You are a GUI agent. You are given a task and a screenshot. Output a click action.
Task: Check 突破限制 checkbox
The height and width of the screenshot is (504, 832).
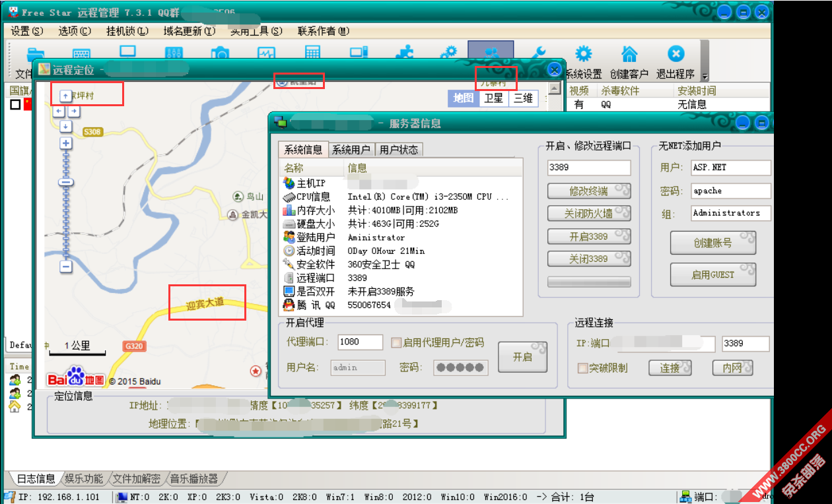click(582, 368)
